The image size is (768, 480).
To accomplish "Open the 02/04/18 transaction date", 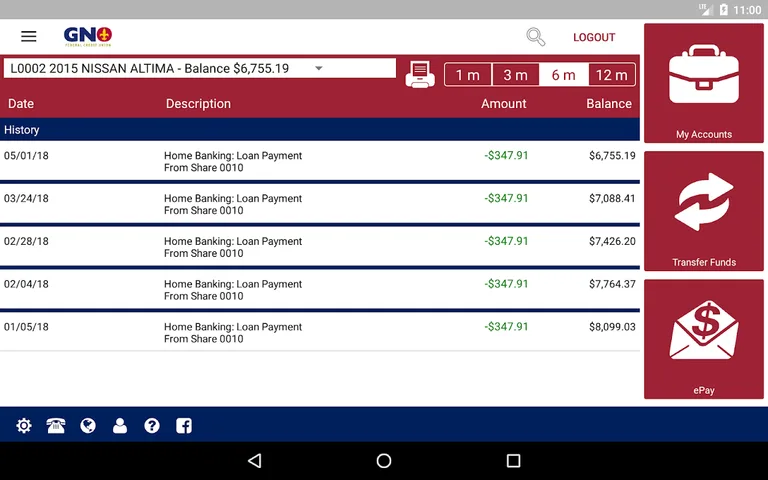I will click(26, 284).
